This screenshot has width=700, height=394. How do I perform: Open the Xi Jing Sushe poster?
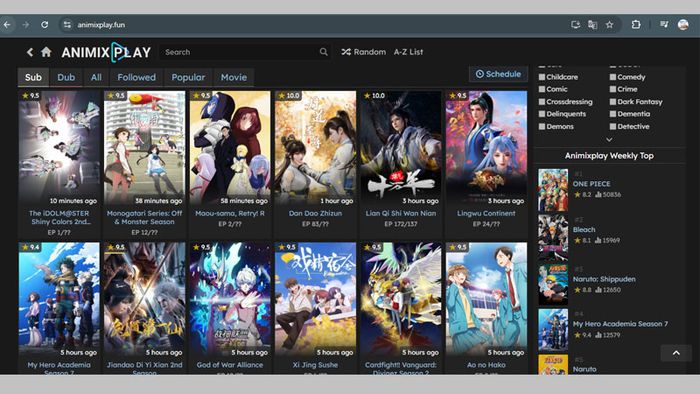315,300
